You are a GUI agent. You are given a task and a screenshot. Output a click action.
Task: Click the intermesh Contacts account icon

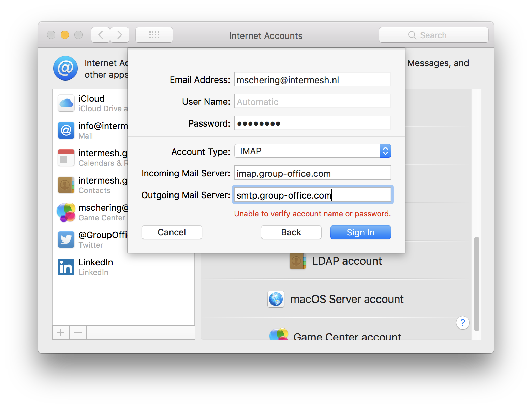[66, 185]
